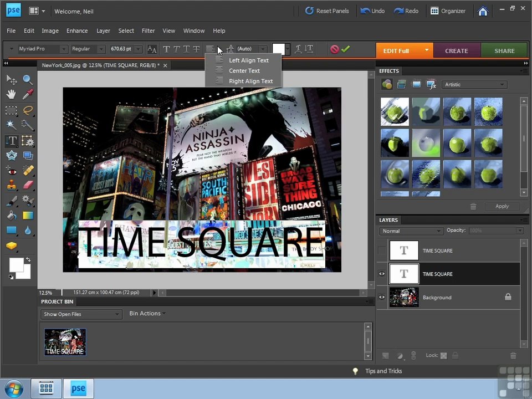
Task: Open the Organizer
Action: tap(448, 11)
